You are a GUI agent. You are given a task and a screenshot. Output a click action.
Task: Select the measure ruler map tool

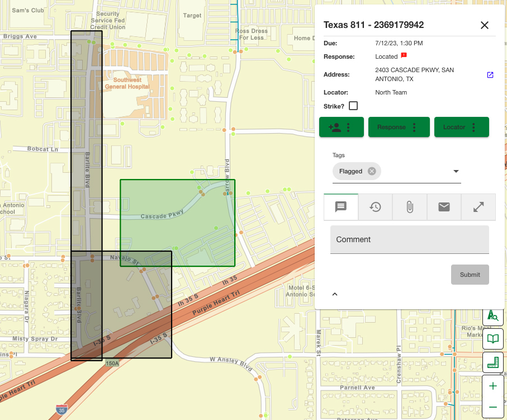click(x=493, y=362)
